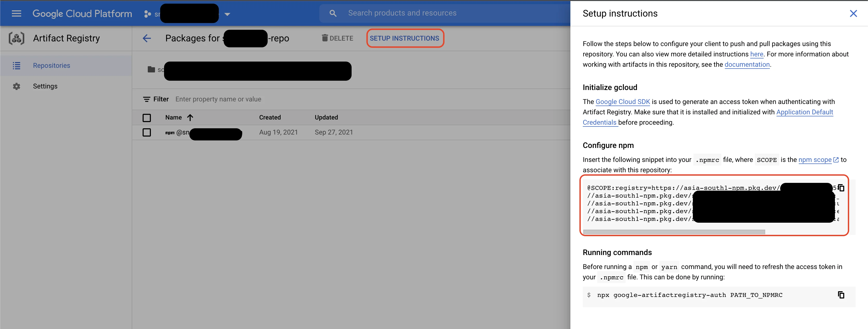Image resolution: width=868 pixels, height=329 pixels.
Task: Open Repositories in the sidebar
Action: click(66, 65)
